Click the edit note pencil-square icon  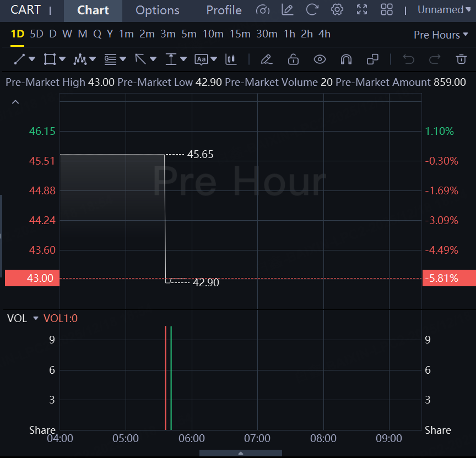pos(287,10)
